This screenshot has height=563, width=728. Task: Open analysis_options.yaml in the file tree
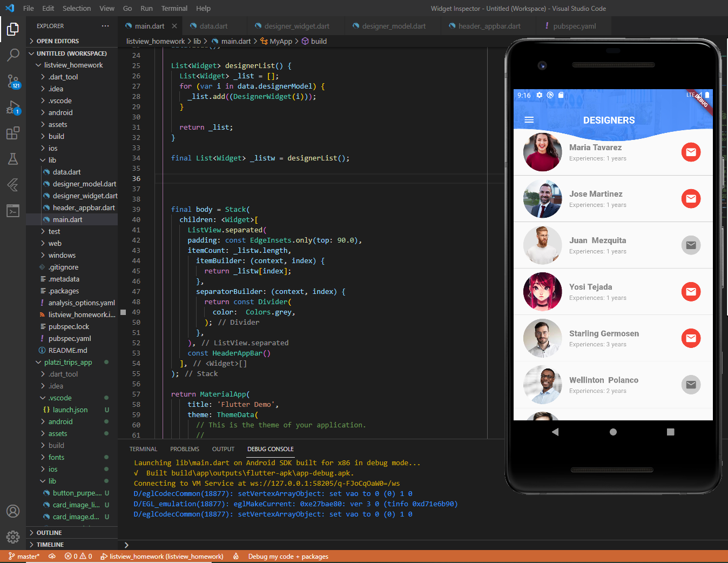[x=72, y=303]
